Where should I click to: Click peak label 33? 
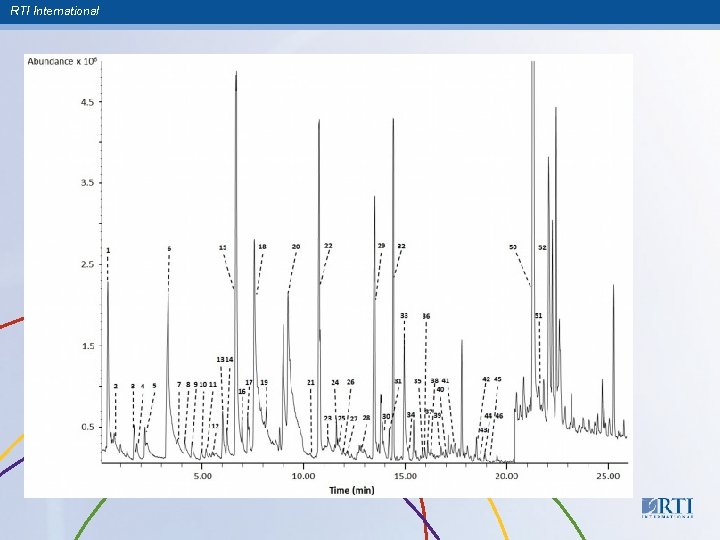point(404,315)
